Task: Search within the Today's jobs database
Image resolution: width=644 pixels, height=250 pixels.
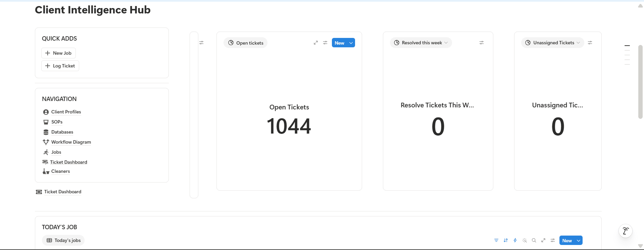Action: (x=534, y=240)
